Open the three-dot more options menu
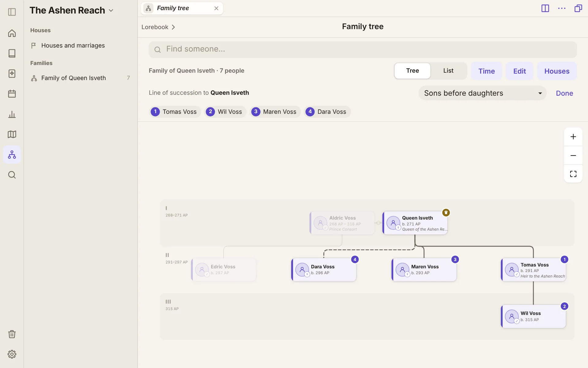This screenshot has height=368, width=588. tap(562, 8)
